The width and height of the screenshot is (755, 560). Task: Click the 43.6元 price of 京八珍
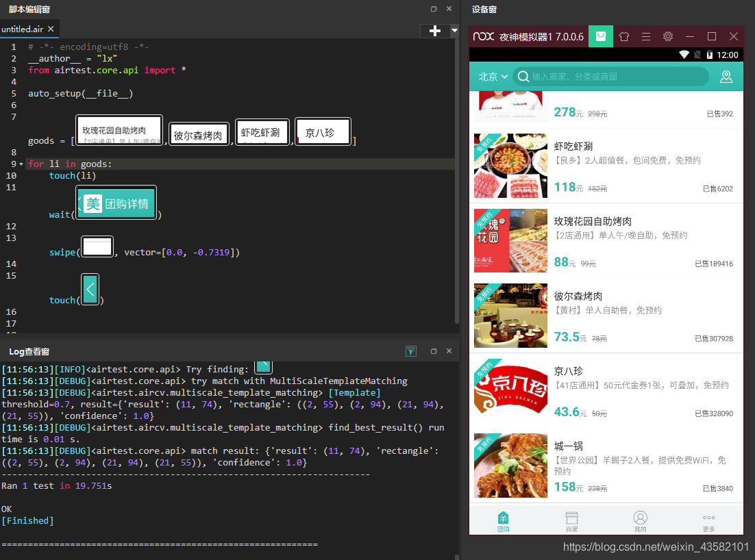[570, 412]
